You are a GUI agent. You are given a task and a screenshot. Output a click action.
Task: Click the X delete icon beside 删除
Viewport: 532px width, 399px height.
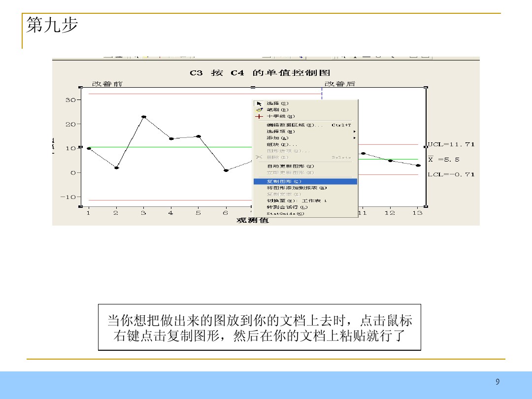pyautogui.click(x=259, y=157)
